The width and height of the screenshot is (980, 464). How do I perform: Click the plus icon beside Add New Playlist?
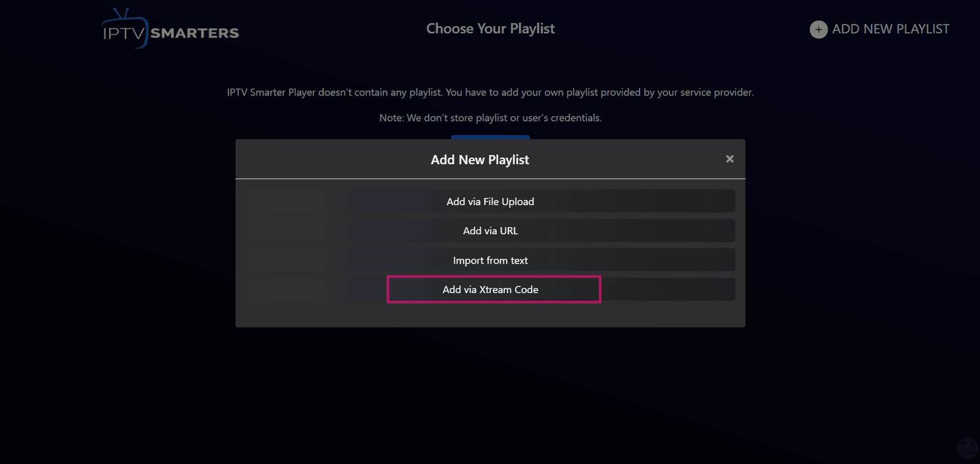[818, 29]
